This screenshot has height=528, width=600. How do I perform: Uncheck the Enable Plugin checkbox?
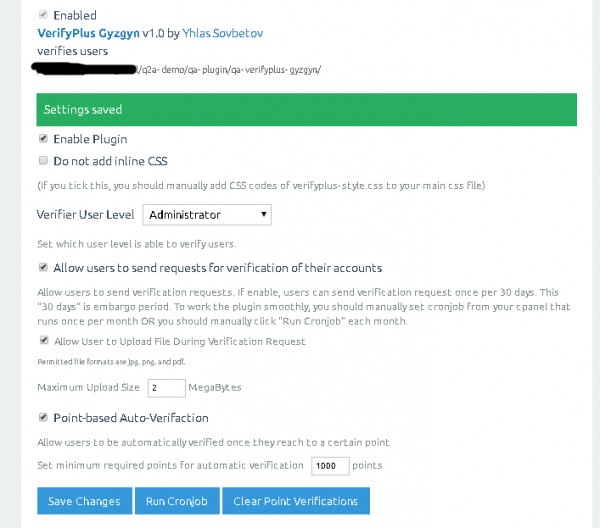pyautogui.click(x=42, y=138)
